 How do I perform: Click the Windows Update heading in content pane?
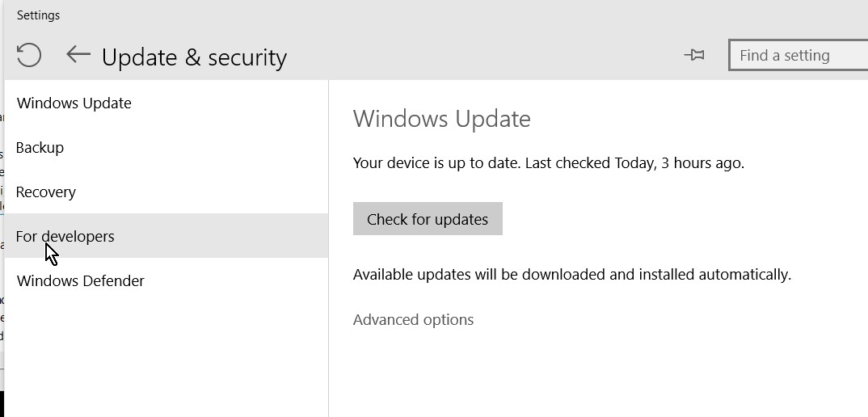(441, 120)
